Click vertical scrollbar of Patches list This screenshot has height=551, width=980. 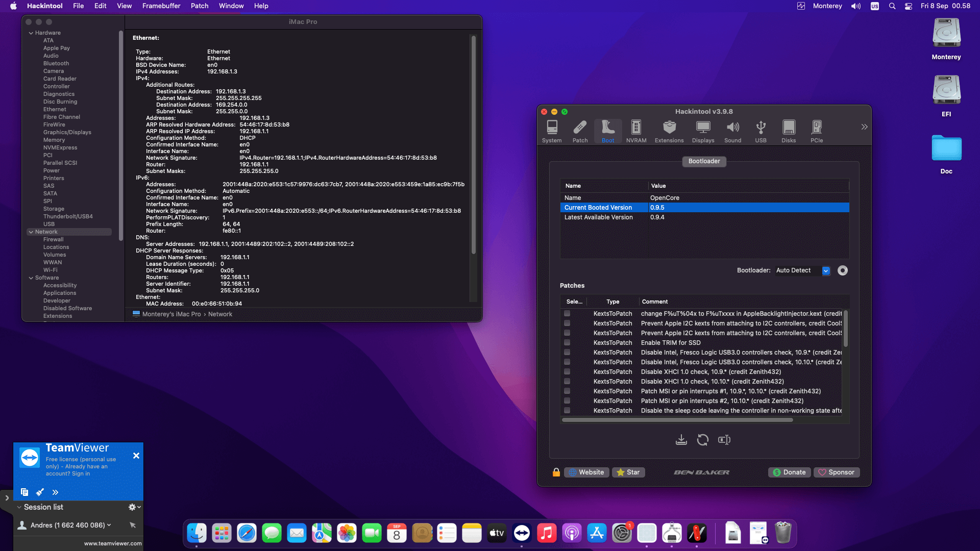click(x=845, y=329)
